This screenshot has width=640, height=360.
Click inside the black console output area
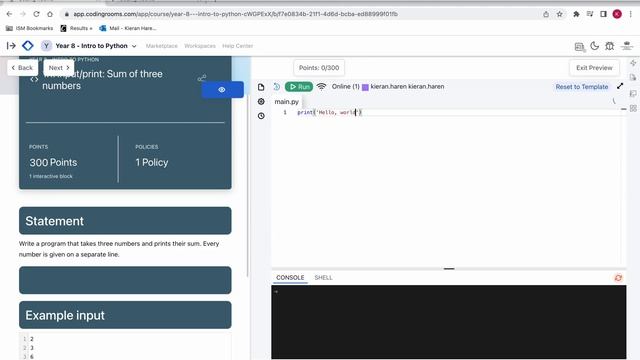[449, 322]
